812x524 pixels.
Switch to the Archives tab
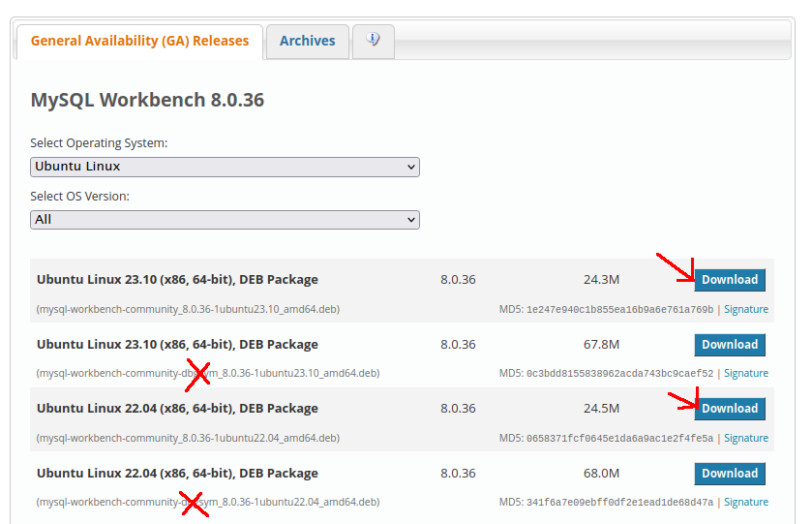pos(307,41)
